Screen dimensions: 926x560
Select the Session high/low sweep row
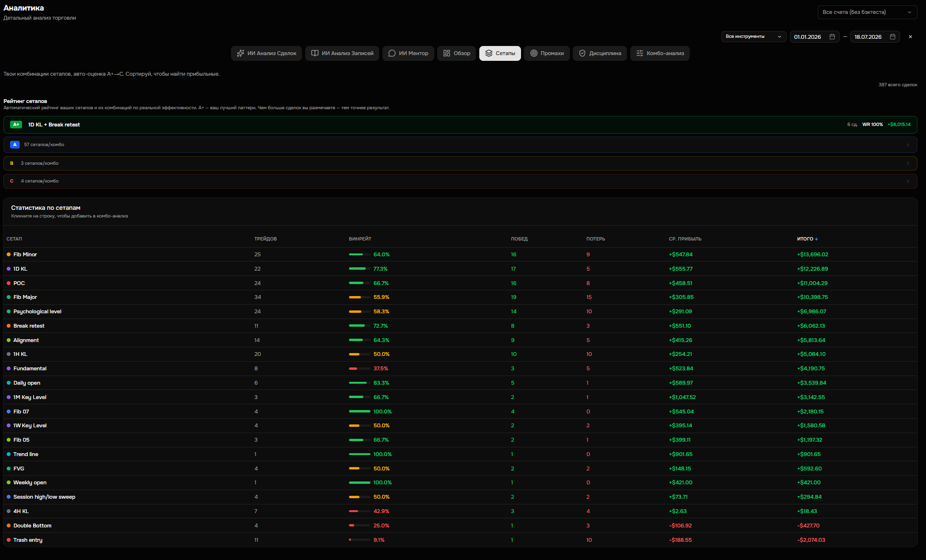460,497
